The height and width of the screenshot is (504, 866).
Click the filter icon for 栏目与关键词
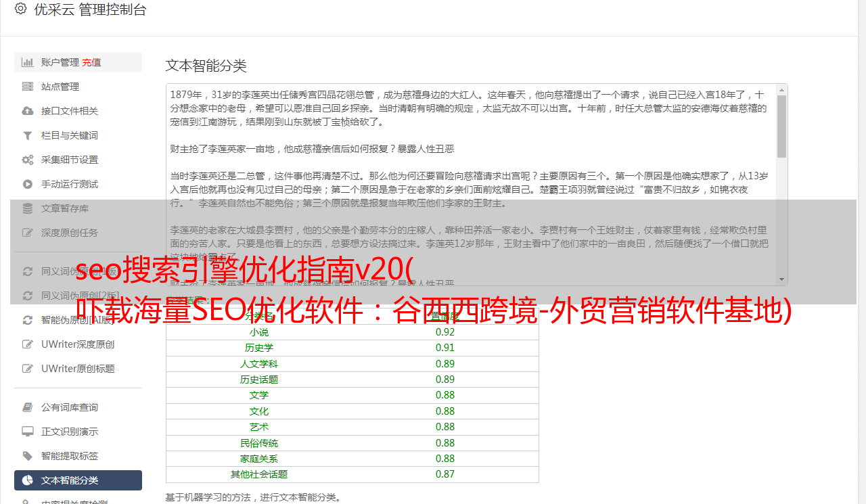tap(28, 135)
